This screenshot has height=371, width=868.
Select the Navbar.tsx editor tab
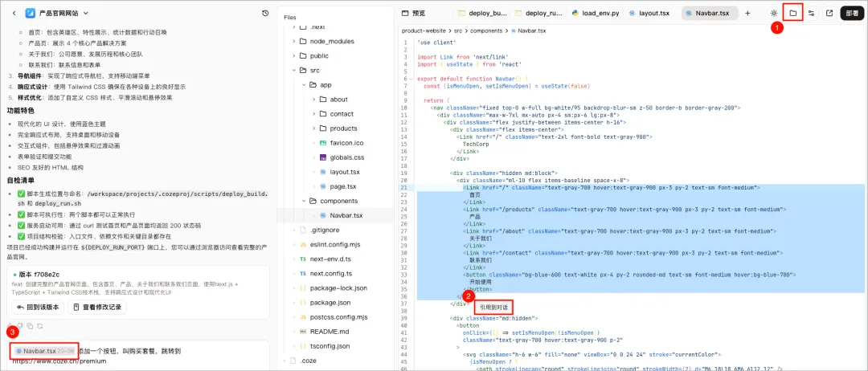pyautogui.click(x=709, y=14)
